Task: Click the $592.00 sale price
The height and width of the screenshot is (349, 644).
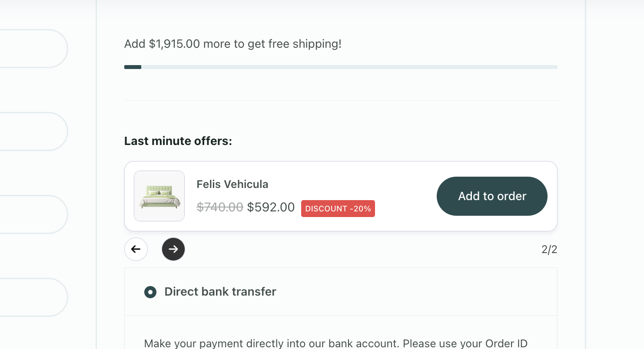Action: [x=271, y=207]
